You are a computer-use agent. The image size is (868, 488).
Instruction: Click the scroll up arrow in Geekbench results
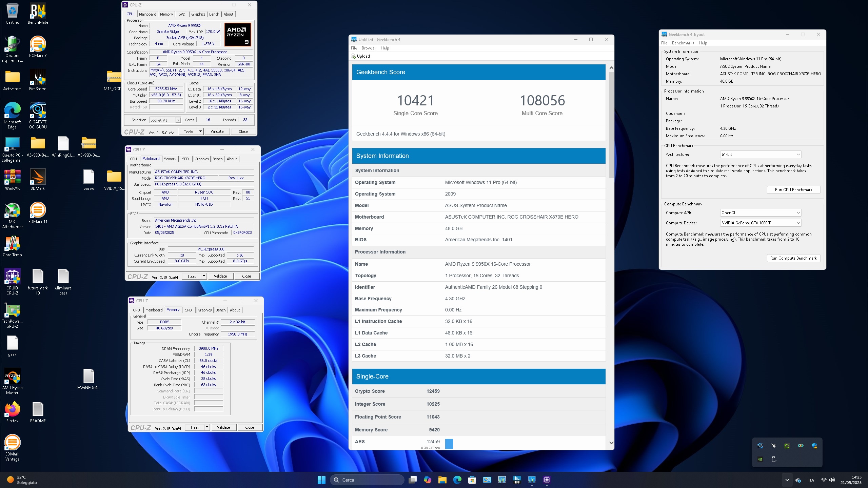tap(611, 68)
